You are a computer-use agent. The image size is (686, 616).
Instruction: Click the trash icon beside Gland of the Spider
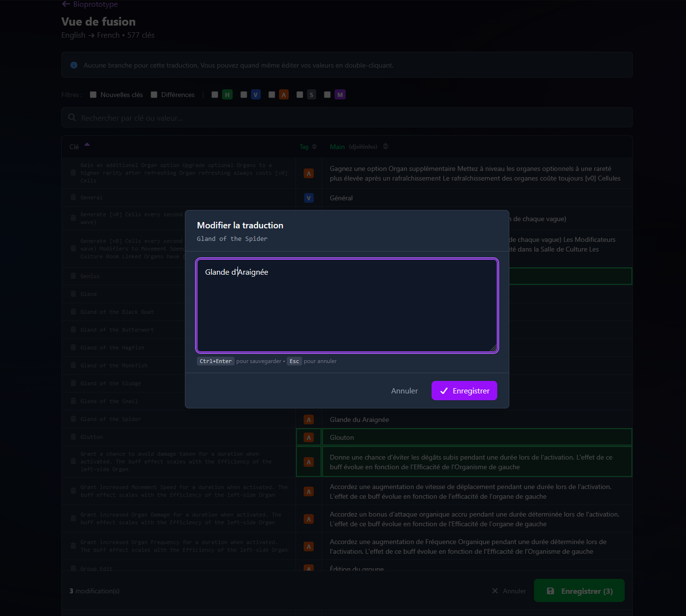pos(73,419)
